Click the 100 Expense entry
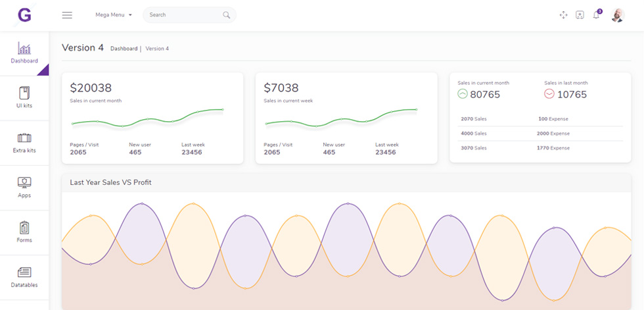This screenshot has height=310, width=644. 553,119
